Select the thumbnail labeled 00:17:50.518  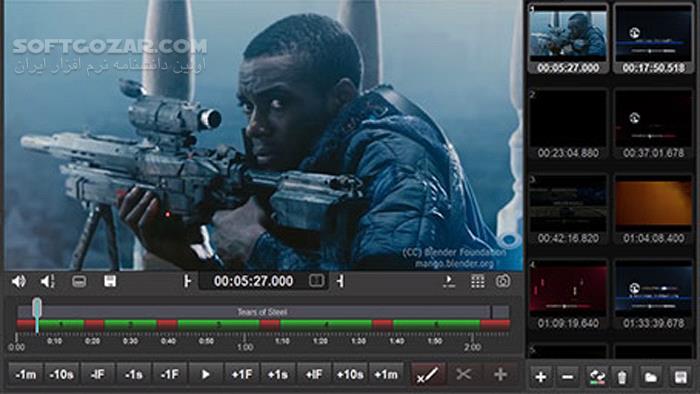[653, 39]
